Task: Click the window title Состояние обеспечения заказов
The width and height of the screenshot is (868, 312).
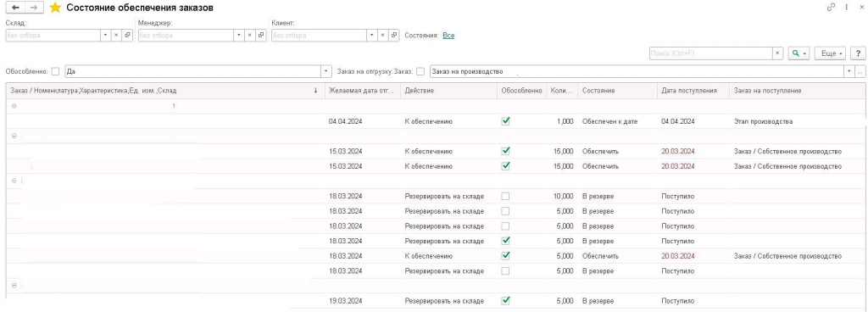Action: point(140,8)
